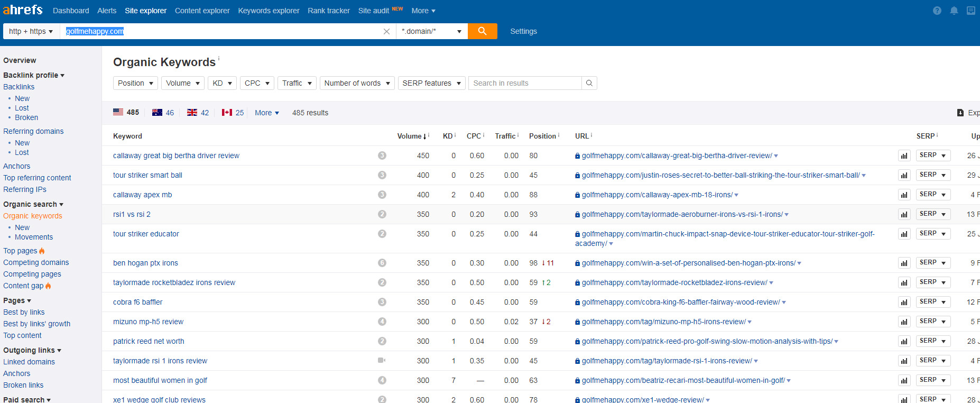This screenshot has width=980, height=403.
Task: Clear the golfmehappy.com domain field
Action: (x=386, y=32)
